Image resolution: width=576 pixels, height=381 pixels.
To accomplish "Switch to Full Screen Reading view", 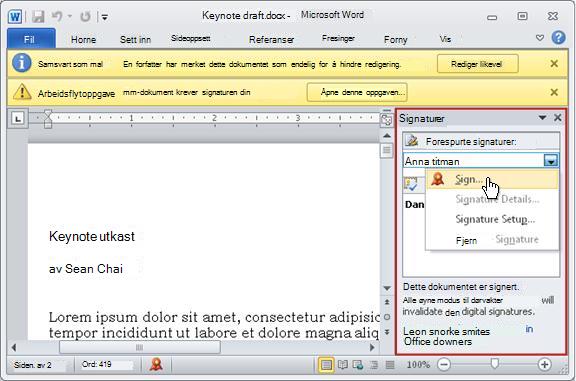I will pos(342,365).
